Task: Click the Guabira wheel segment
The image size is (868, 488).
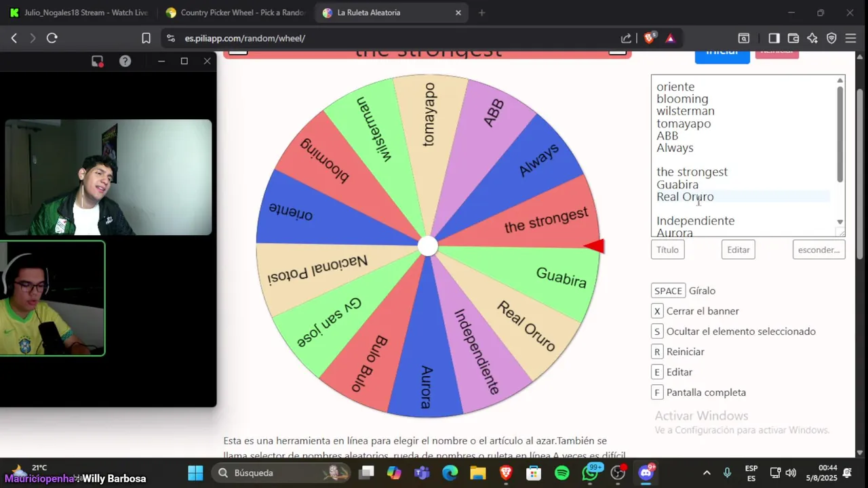Action: 561,277
